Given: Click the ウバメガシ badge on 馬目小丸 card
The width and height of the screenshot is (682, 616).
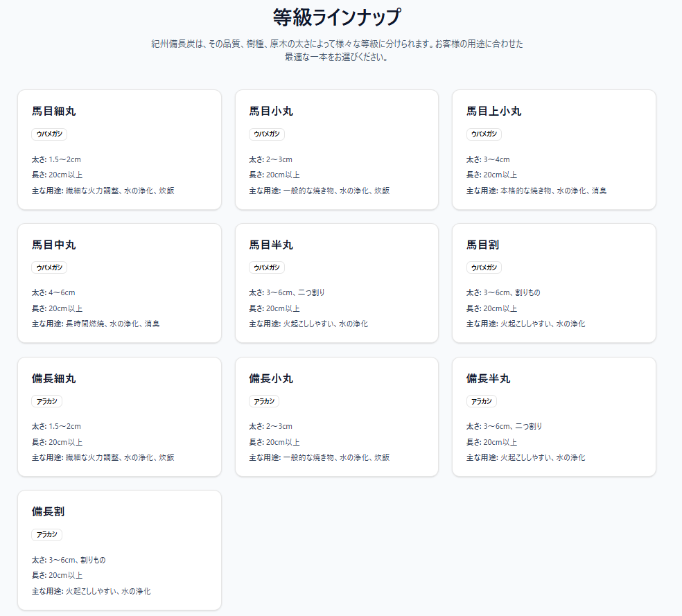Looking at the screenshot, I should pos(266,134).
